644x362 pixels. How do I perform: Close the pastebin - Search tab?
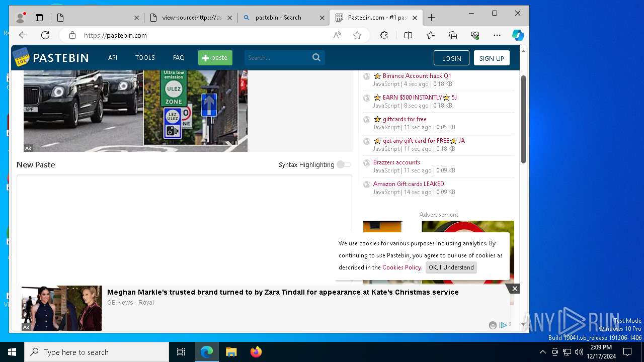point(322,18)
